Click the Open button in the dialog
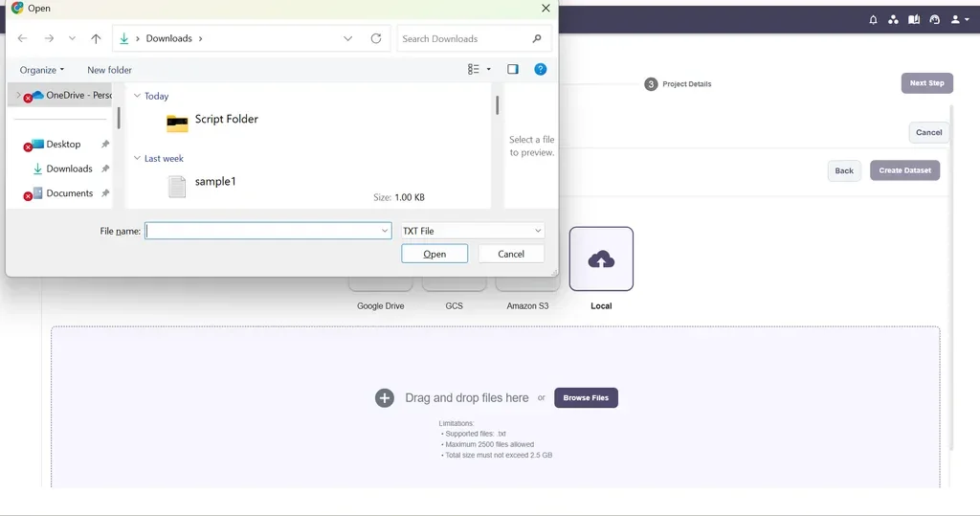Screen dimensions: 980x516 434,254
